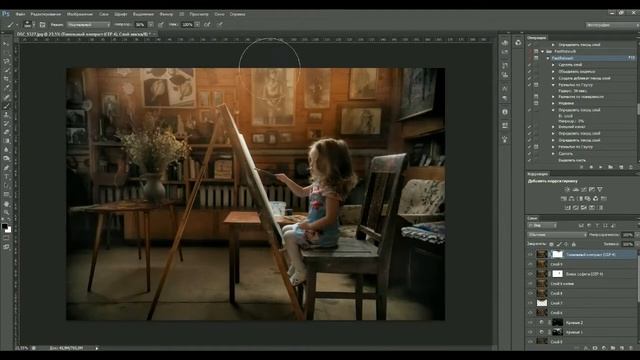This screenshot has width=640, height=360.
Task: Select the Внешний канал action step
Action: pos(571,127)
